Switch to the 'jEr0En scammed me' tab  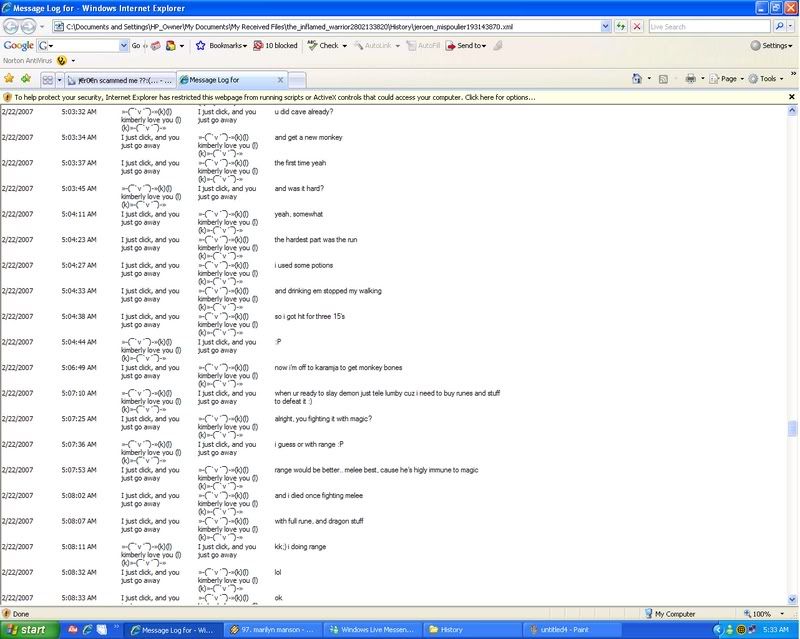coord(120,80)
